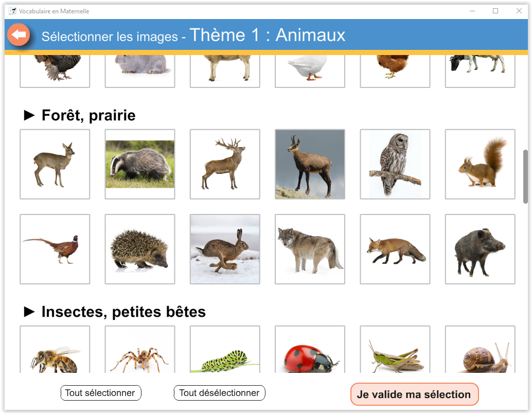
Task: Click the Tout sélectionner button
Action: (101, 393)
